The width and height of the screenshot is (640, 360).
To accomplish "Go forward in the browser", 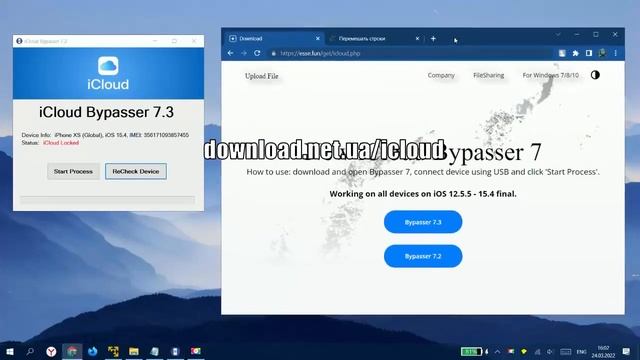I will [244, 53].
